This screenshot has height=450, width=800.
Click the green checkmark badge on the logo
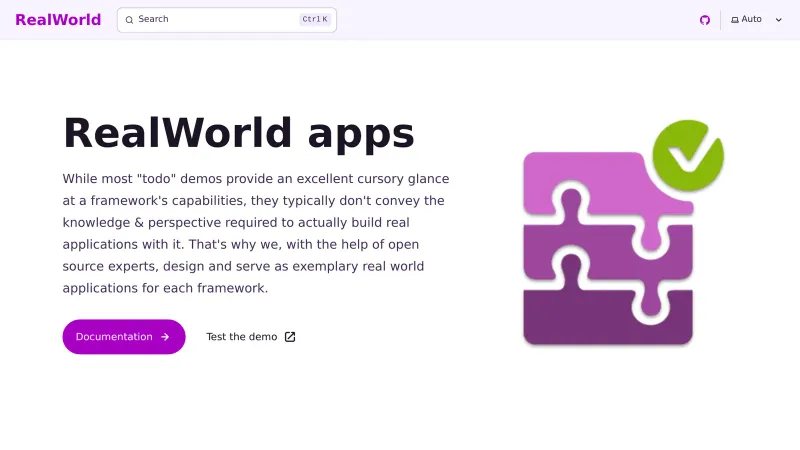[687, 155]
